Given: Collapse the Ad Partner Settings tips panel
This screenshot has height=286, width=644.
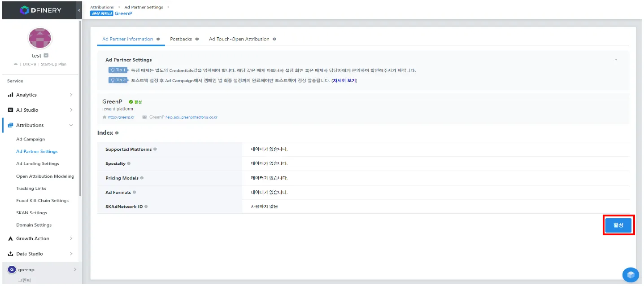Looking at the screenshot, I should click(616, 60).
